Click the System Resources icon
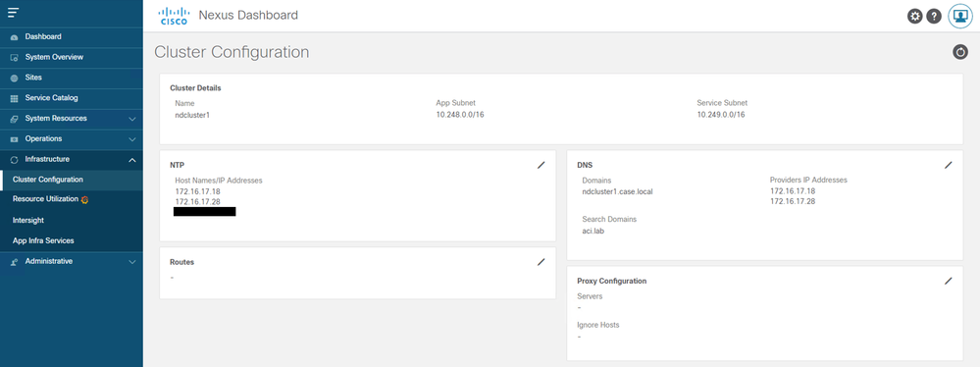This screenshot has height=367, width=980. [x=15, y=119]
